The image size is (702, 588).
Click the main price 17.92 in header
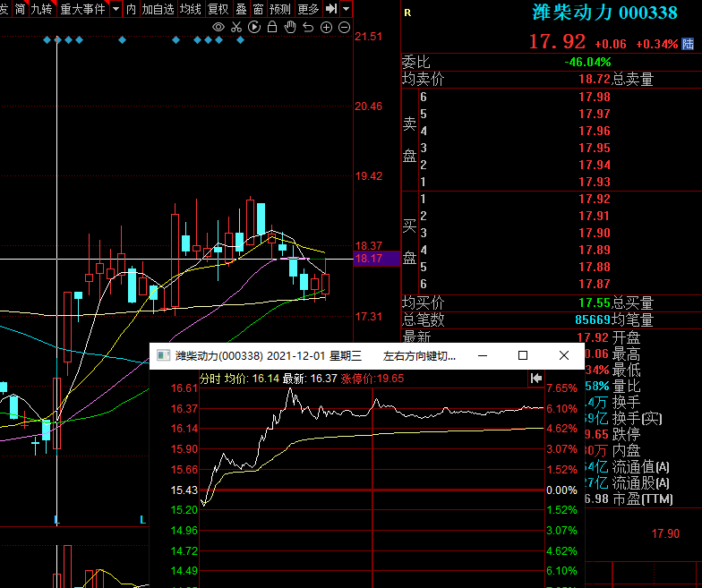coord(557,42)
